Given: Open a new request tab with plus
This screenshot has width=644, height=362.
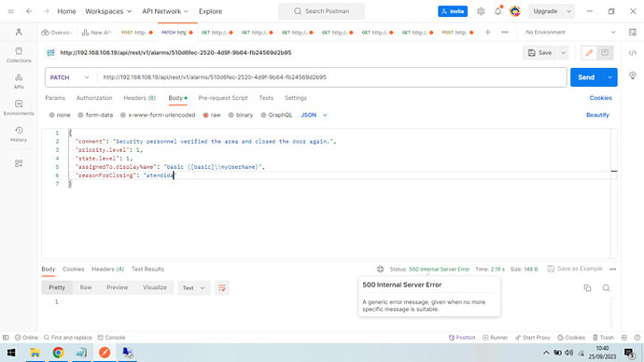Looking at the screenshot, I should click(487, 32).
